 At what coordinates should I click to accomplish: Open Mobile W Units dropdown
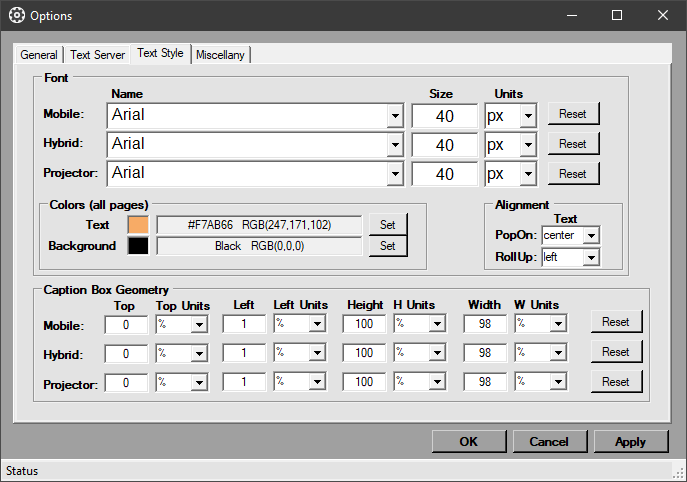(x=558, y=324)
